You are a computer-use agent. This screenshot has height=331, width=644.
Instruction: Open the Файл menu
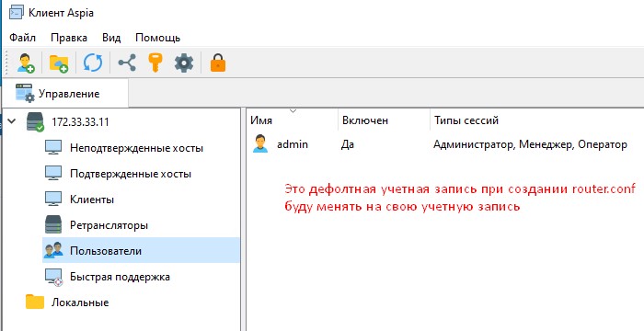(x=23, y=38)
